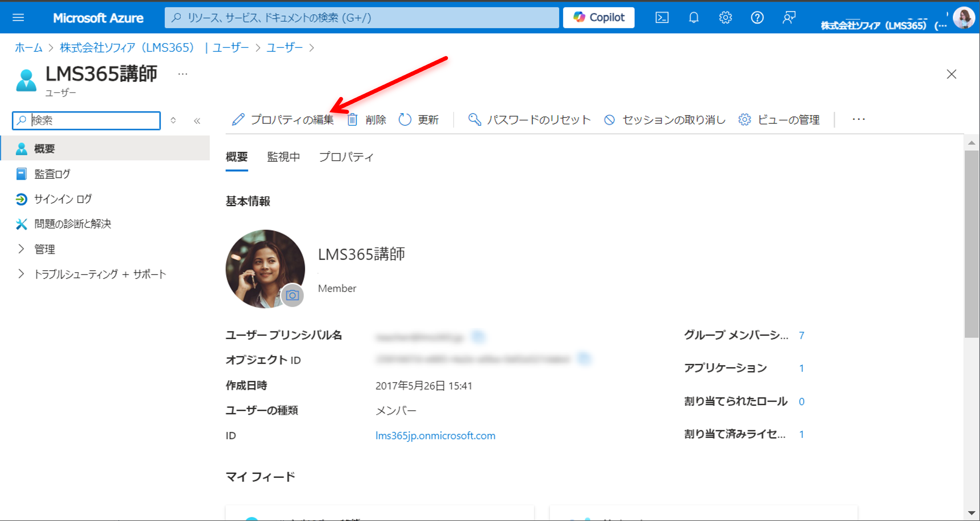Collapse the sidebar with double chevron
The height and width of the screenshot is (521, 980).
pyautogui.click(x=197, y=120)
